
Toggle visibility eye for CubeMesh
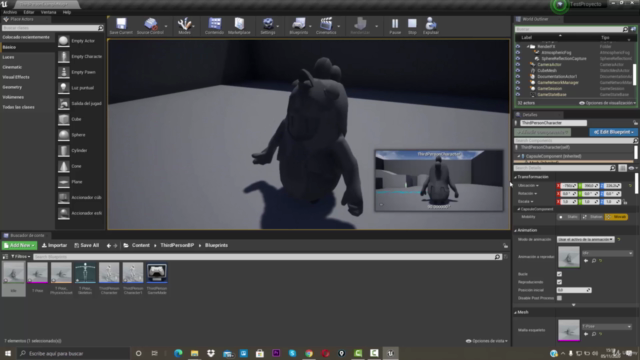pos(518,71)
